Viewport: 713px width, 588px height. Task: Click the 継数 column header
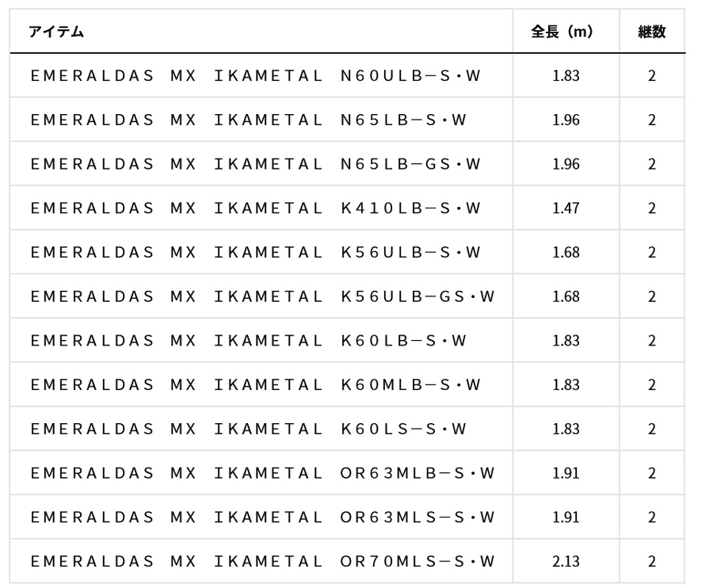(651, 32)
